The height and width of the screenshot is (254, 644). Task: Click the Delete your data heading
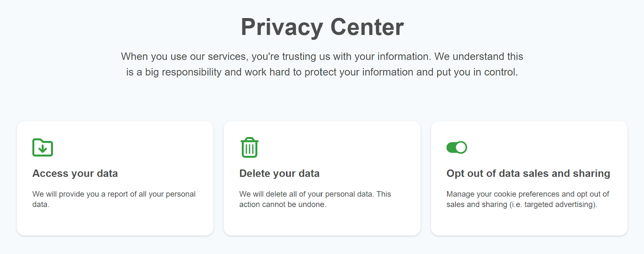click(279, 173)
